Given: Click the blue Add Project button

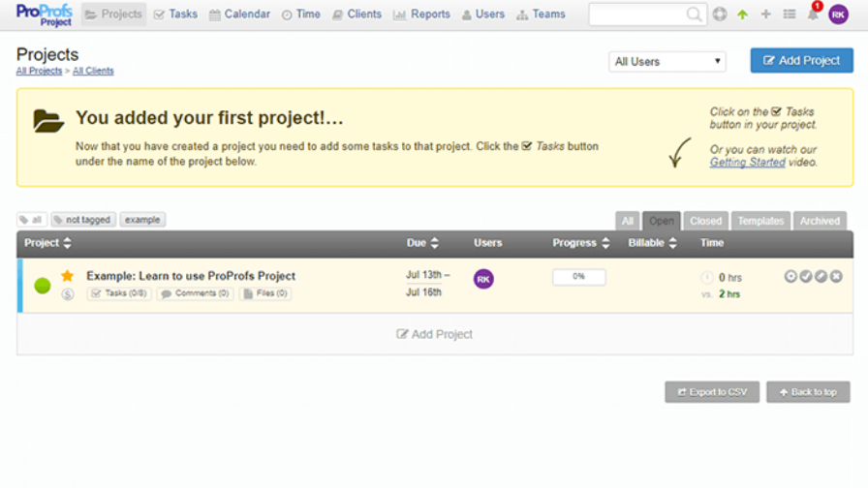Looking at the screenshot, I should [801, 60].
